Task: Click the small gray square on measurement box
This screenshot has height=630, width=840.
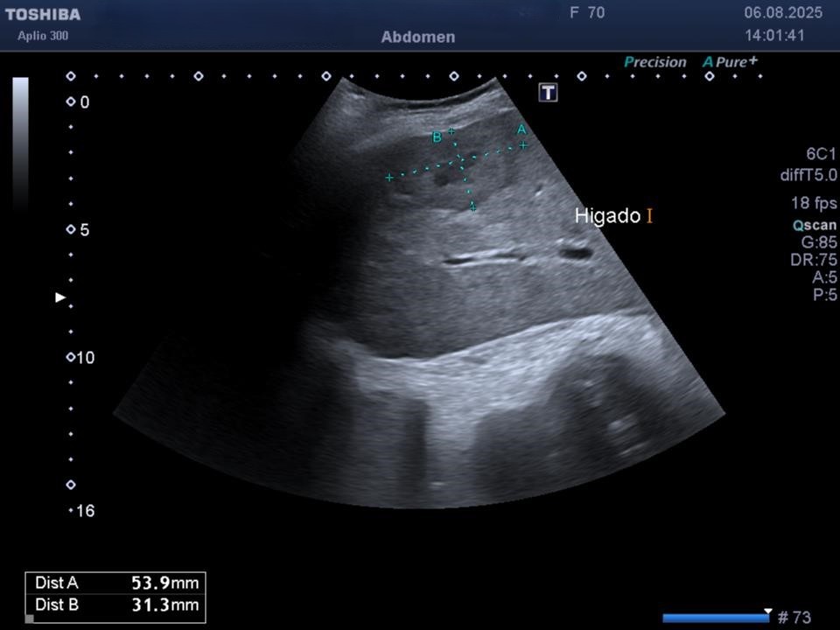Action: [x=29, y=619]
